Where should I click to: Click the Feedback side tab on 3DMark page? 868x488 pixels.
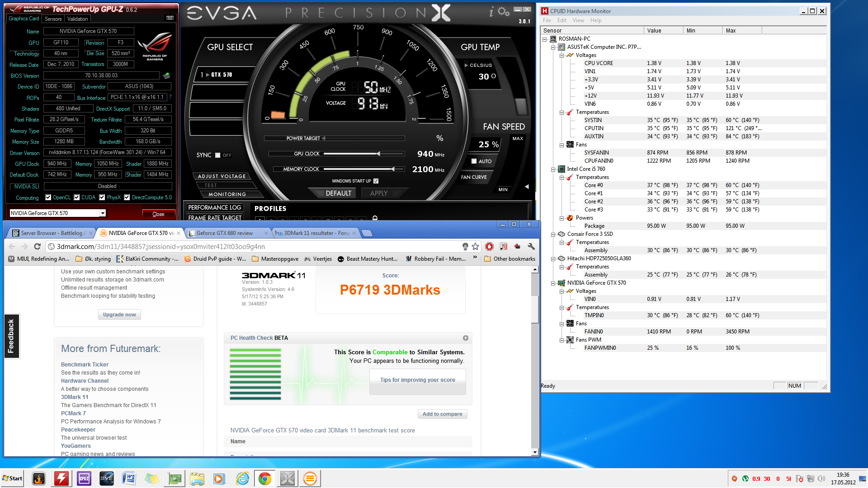(x=11, y=336)
